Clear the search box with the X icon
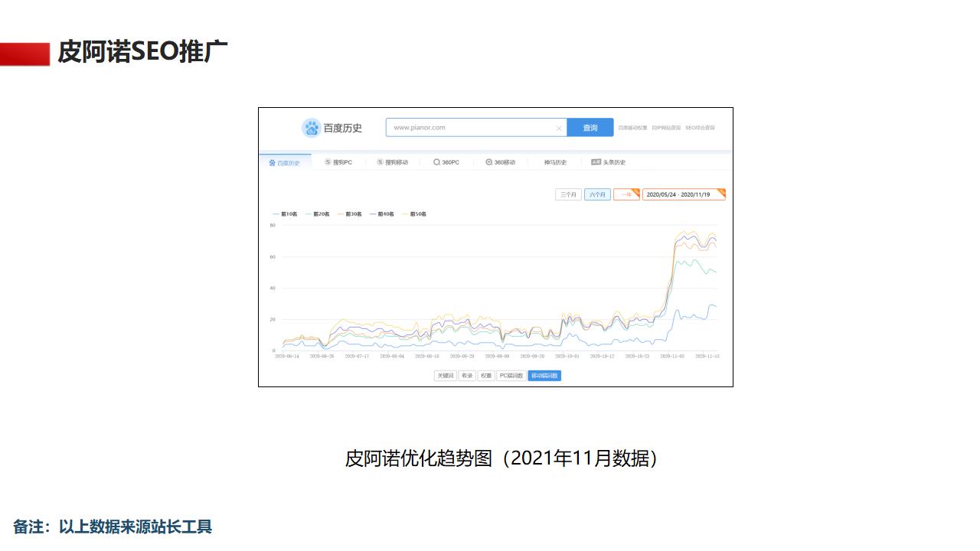This screenshot has height=551, width=980. (559, 128)
